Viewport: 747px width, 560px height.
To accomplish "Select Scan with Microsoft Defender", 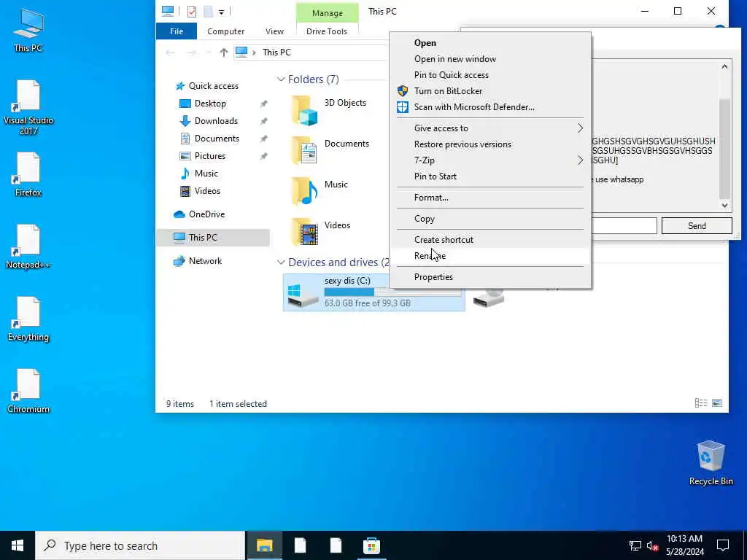I will click(x=491, y=107).
